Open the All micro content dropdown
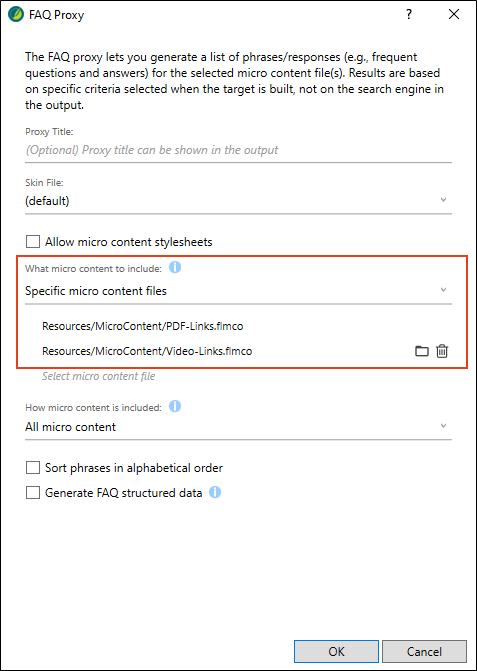 238,427
